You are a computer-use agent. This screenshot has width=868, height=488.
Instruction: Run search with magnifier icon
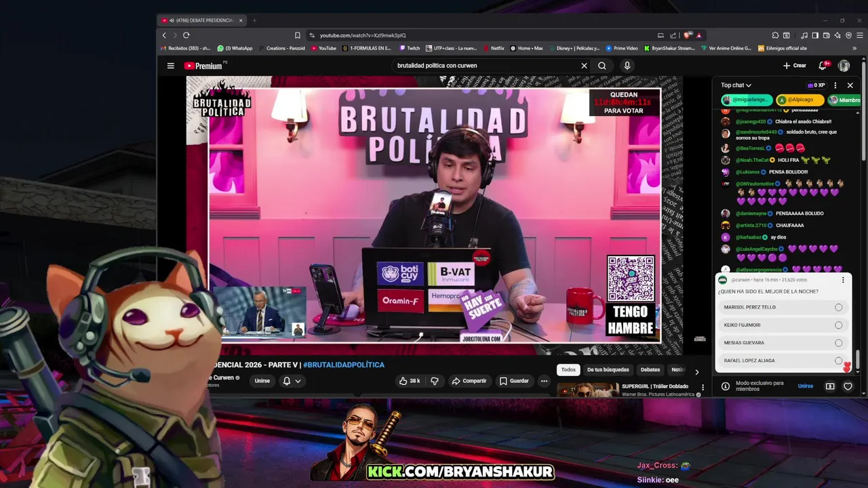coord(602,66)
